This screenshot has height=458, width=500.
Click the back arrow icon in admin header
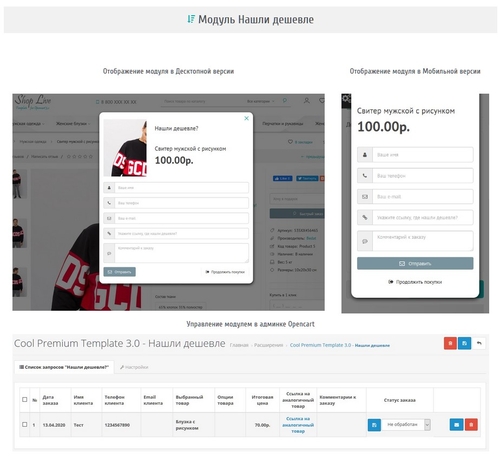[x=479, y=343]
